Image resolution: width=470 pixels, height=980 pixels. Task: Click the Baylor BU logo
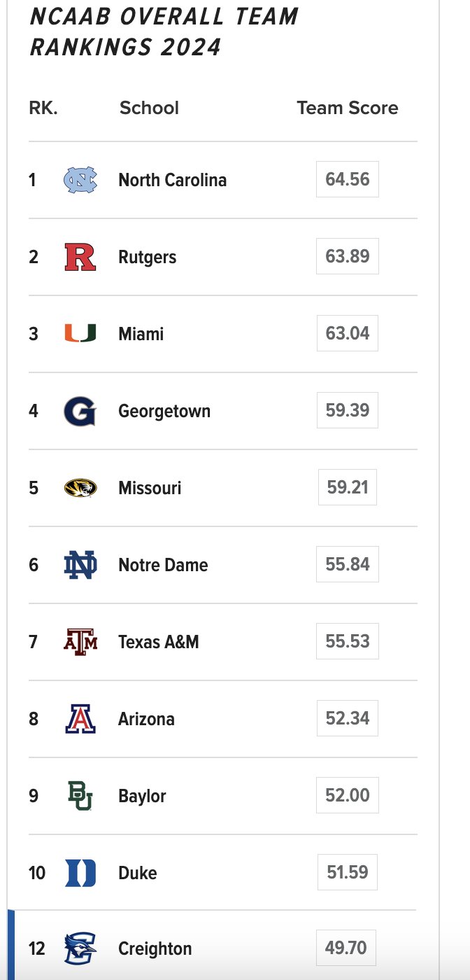point(80,796)
